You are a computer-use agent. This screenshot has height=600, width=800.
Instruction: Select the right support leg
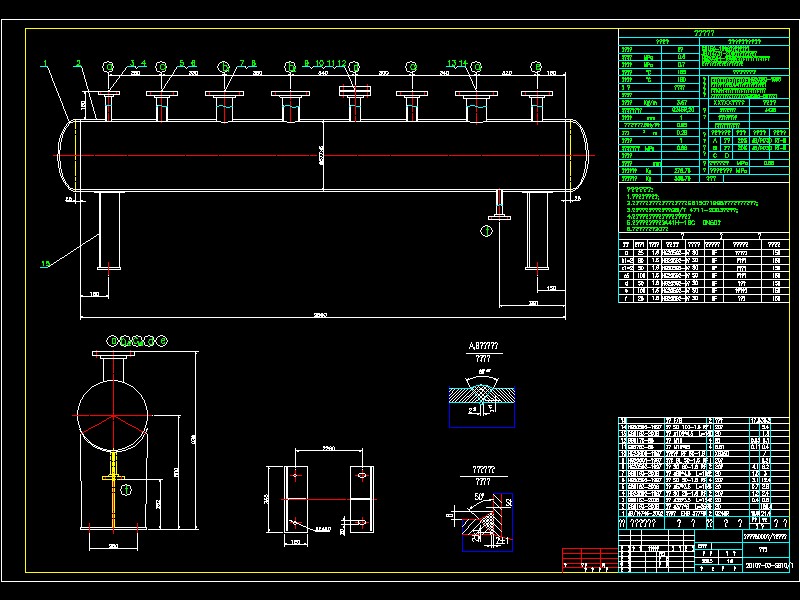537,231
